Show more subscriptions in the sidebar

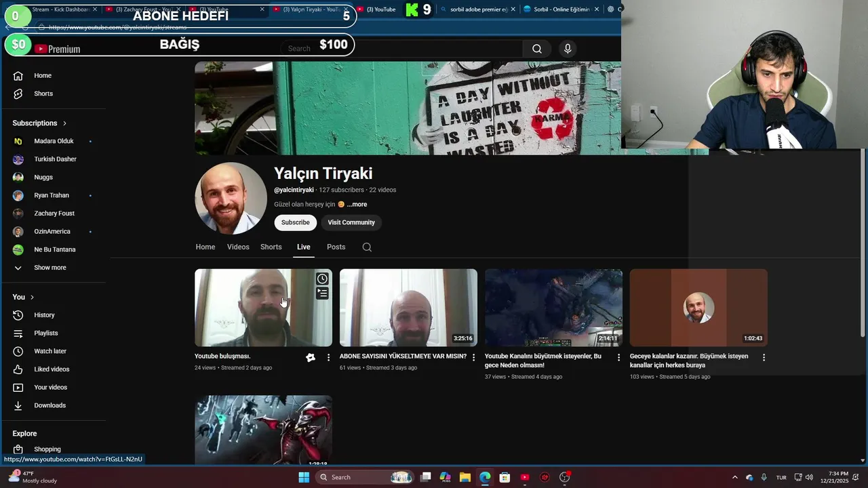tap(50, 268)
